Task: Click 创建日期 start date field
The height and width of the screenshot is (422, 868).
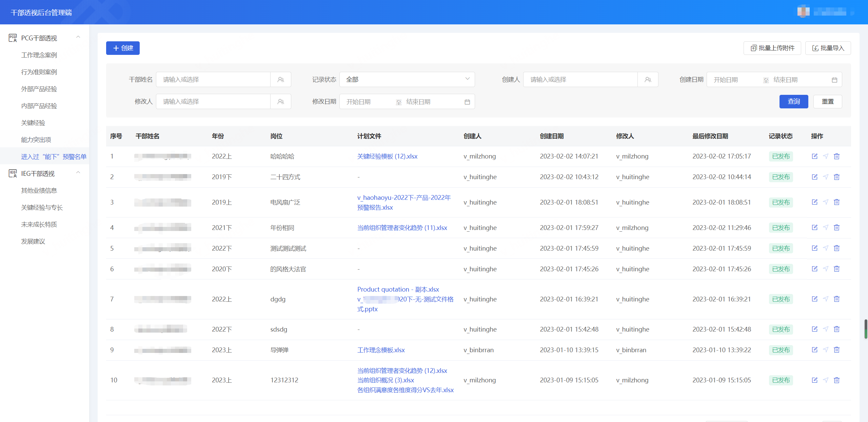Action: tap(734, 80)
